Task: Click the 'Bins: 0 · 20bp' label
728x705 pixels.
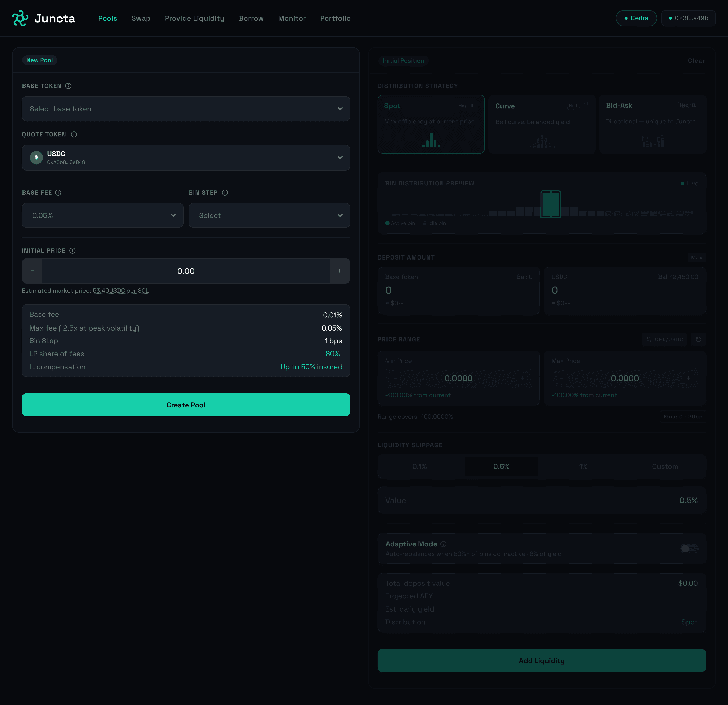Action: coord(683,416)
